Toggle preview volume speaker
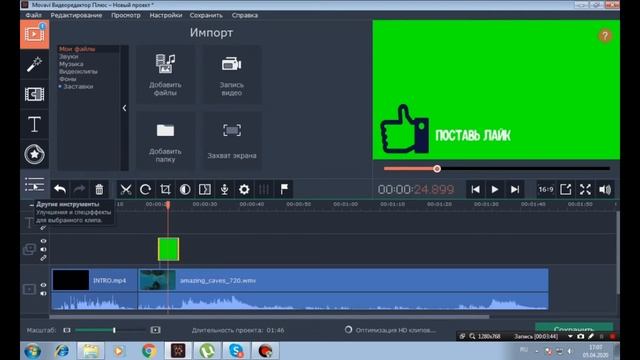Viewport: 640px width, 360px height. 605,189
